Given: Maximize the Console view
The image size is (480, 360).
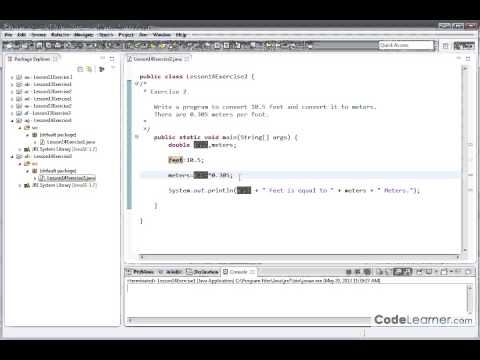Looking at the screenshot, I should [x=468, y=272].
